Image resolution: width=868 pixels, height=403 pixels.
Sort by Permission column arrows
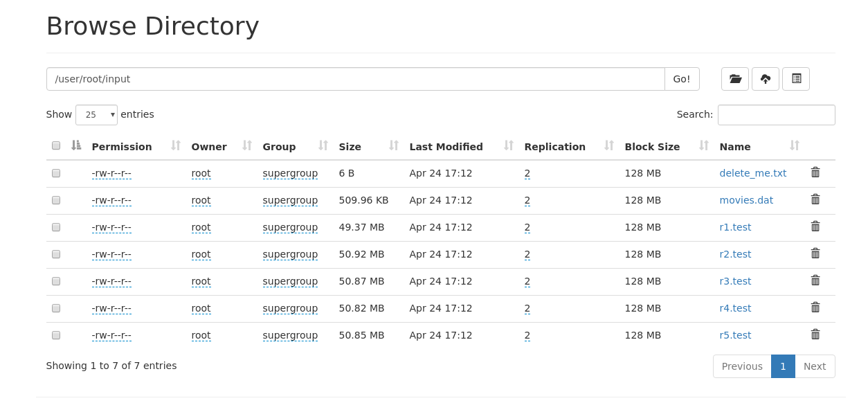point(176,145)
